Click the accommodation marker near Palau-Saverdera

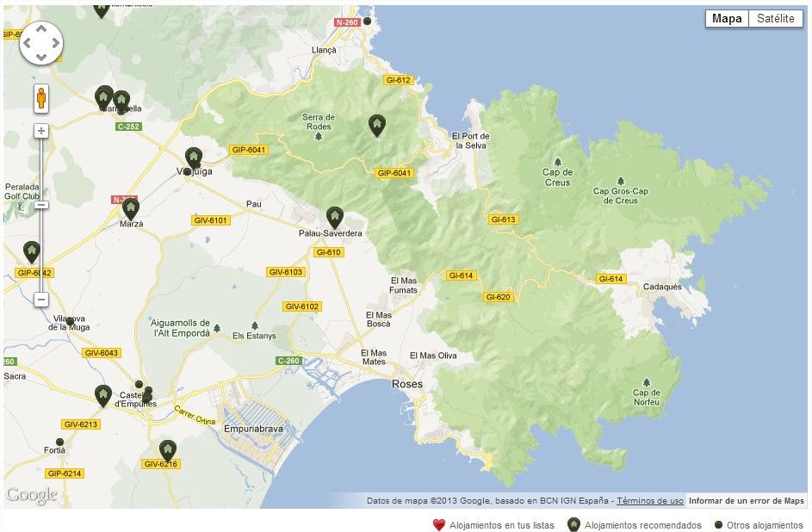[x=334, y=217]
